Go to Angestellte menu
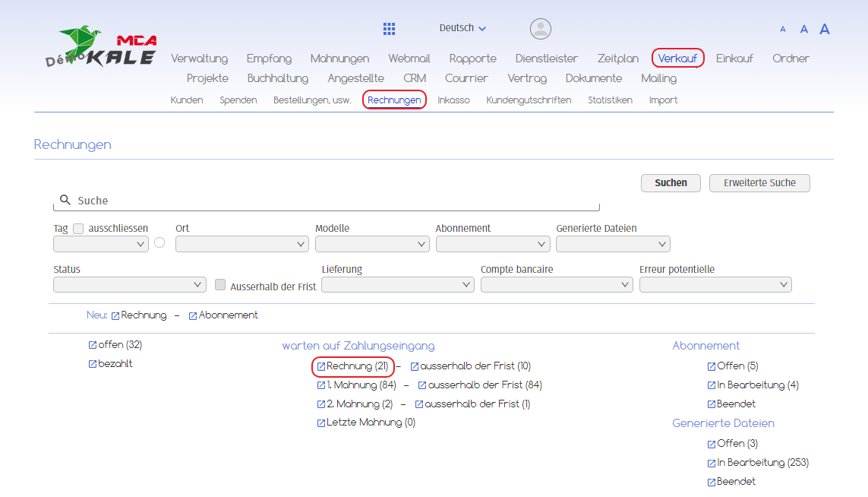The width and height of the screenshot is (868, 497). coord(355,78)
